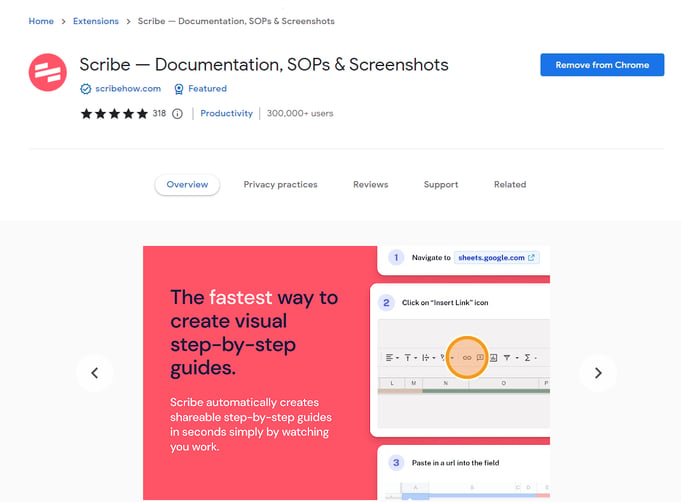Click the Scribe red logo icon

pyautogui.click(x=48, y=73)
